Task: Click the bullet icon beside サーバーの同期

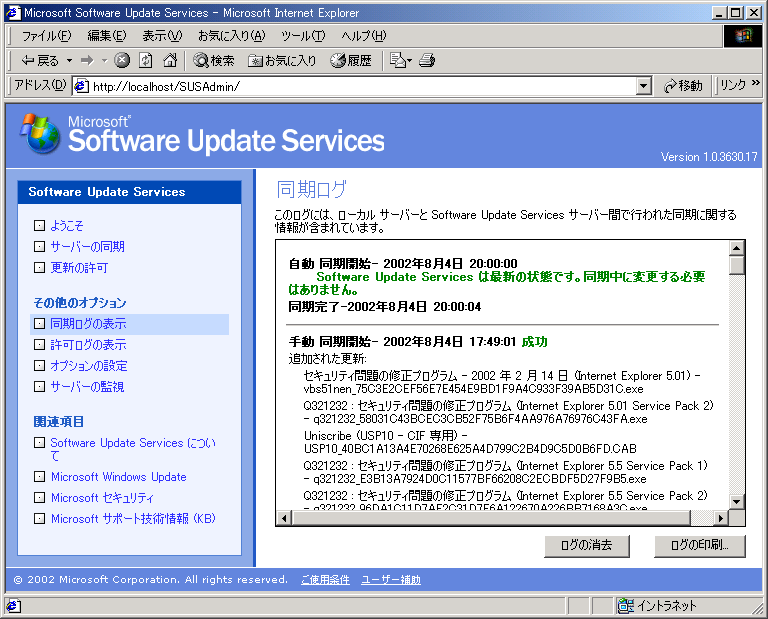Action: point(39,247)
